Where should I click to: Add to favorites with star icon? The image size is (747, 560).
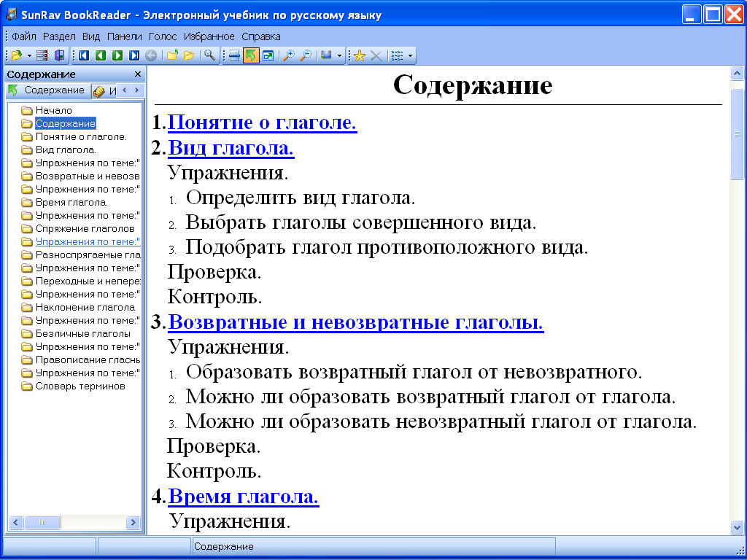359,56
